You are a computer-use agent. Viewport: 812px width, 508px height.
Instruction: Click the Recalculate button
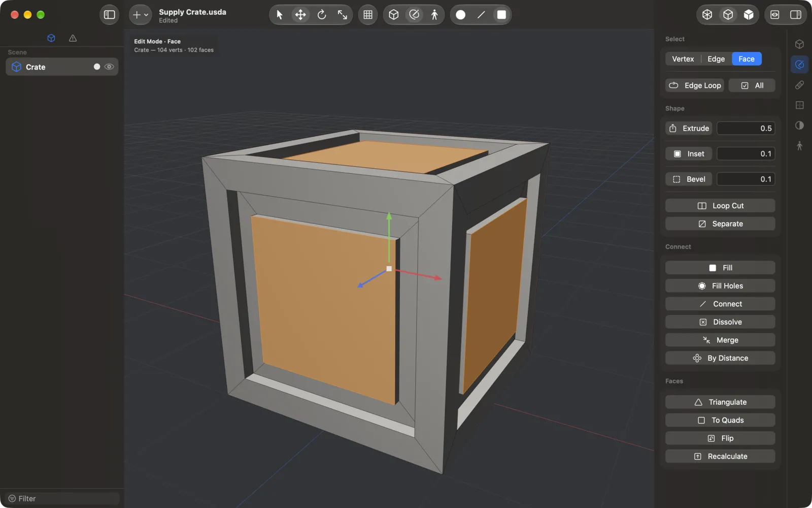pos(720,456)
